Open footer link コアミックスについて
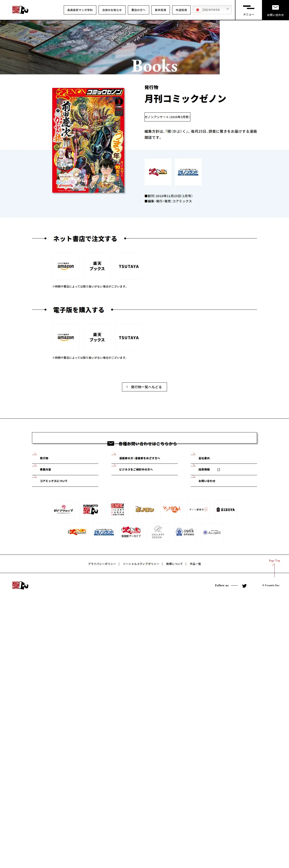 [x=65, y=481]
